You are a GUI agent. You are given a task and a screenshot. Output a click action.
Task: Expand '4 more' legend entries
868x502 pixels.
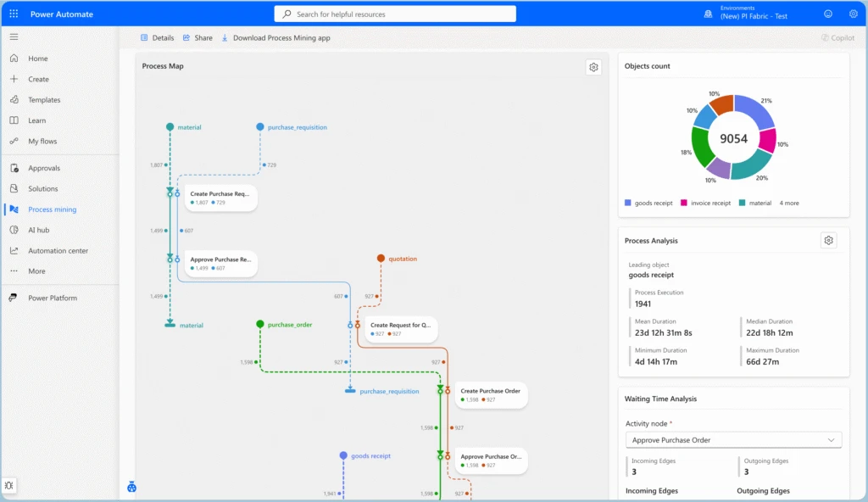(788, 204)
